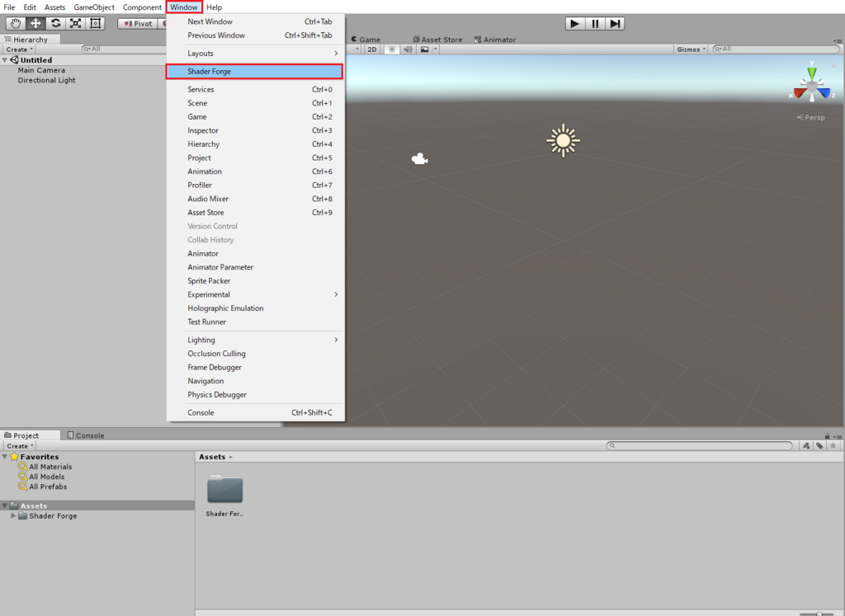The width and height of the screenshot is (845, 616).
Task: Collapse the Untitled scene foldout
Action: pos(5,59)
